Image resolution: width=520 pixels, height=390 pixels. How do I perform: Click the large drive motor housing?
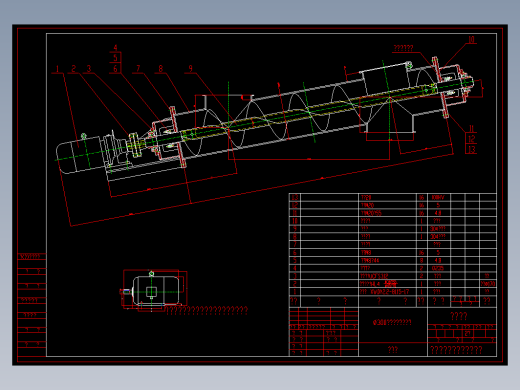pyautogui.click(x=79, y=155)
